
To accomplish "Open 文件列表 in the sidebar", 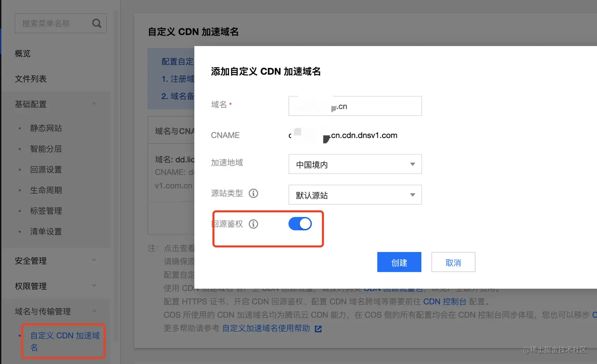I will (31, 79).
